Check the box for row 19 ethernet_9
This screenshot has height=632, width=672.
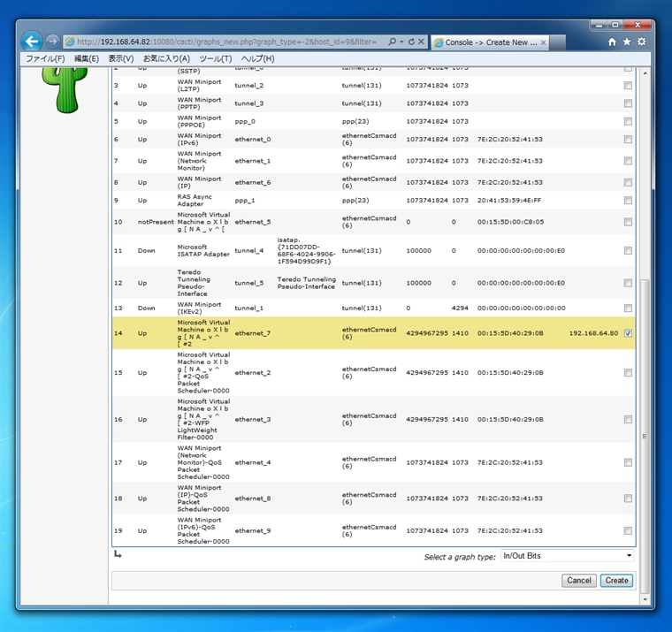[628, 531]
